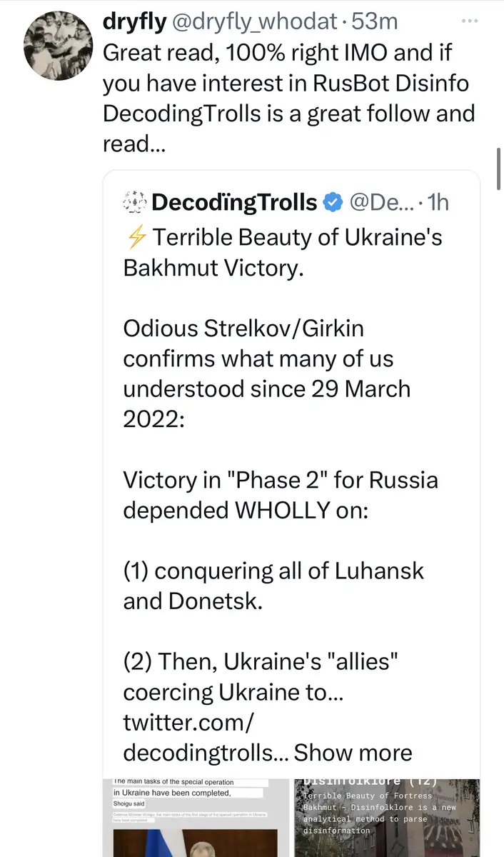The image size is (504, 857).
Task: Open the DecodingTrolls name in quoted tweet
Action: click(x=234, y=203)
